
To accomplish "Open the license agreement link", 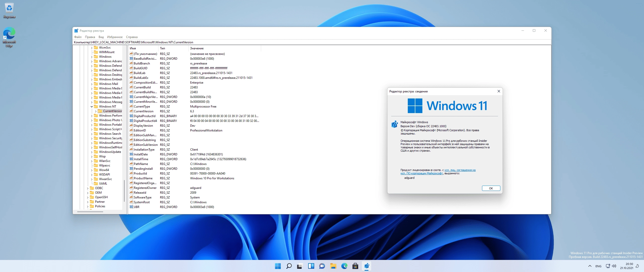I will point(438,172).
